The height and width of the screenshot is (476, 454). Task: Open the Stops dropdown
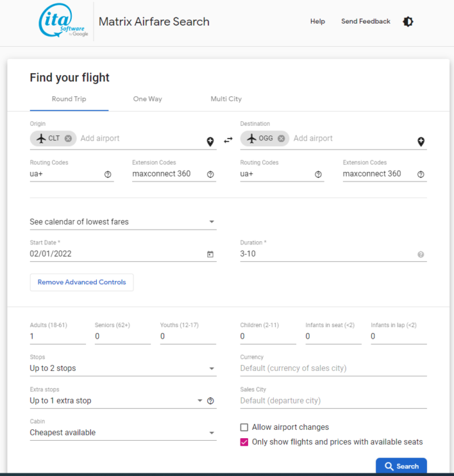123,368
